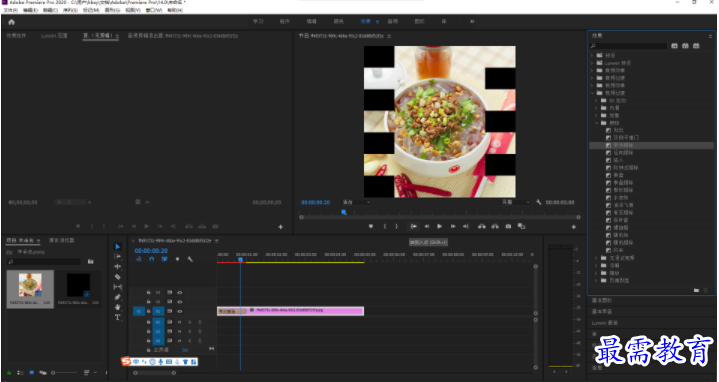Select the Razor tool
The height and width of the screenshot is (382, 719).
point(118,277)
